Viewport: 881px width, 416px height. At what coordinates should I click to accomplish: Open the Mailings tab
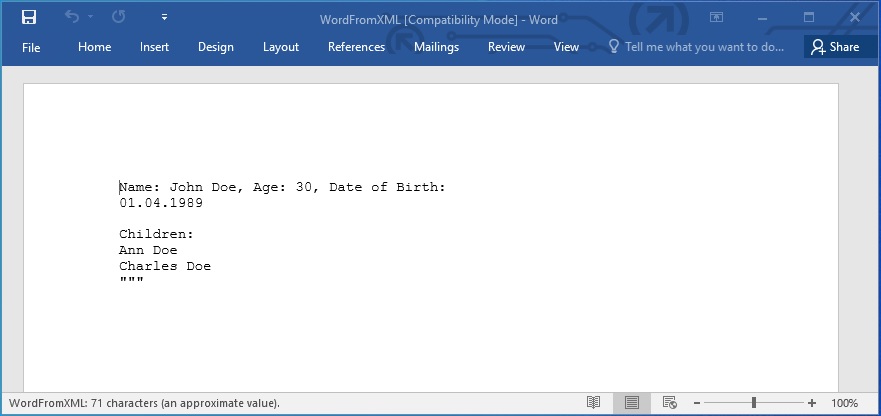pyautogui.click(x=436, y=47)
